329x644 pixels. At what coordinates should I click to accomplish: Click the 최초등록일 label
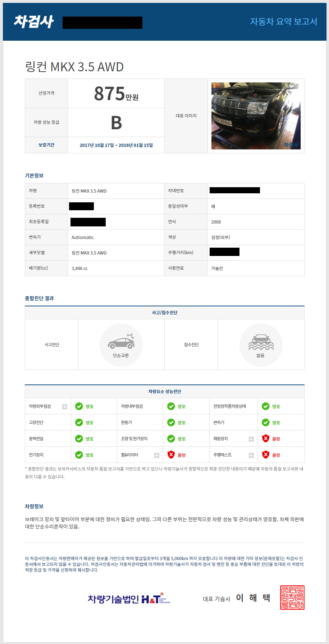[x=39, y=222]
